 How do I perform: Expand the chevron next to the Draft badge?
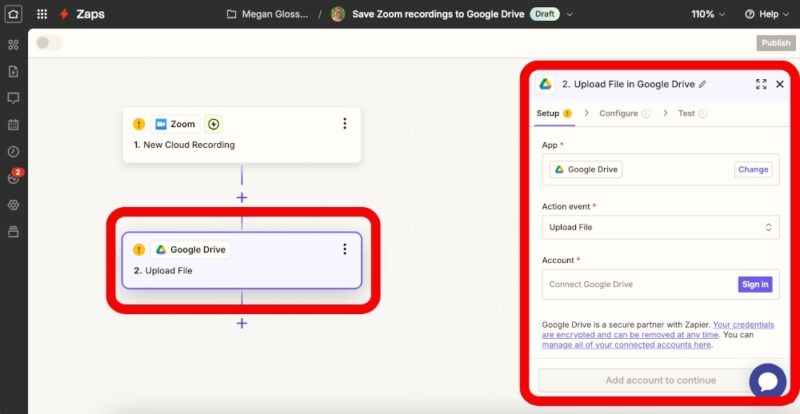[x=570, y=14]
